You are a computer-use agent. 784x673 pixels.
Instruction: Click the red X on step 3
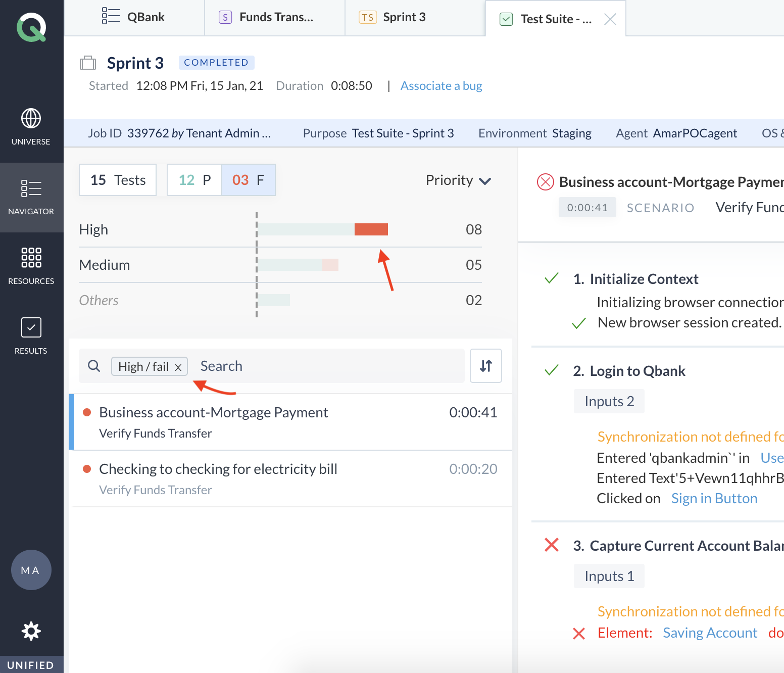pos(552,545)
